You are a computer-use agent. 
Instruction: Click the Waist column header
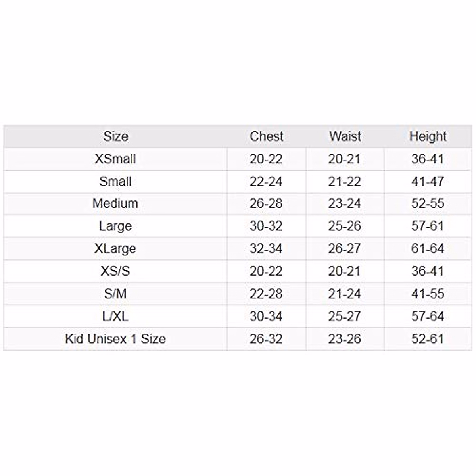point(345,136)
